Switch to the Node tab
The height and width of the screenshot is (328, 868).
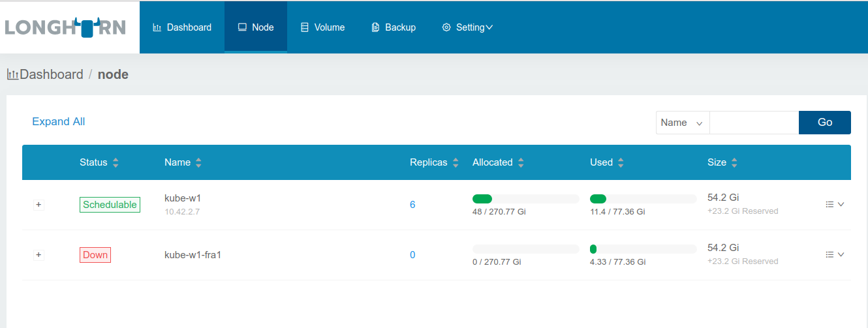[x=256, y=27]
